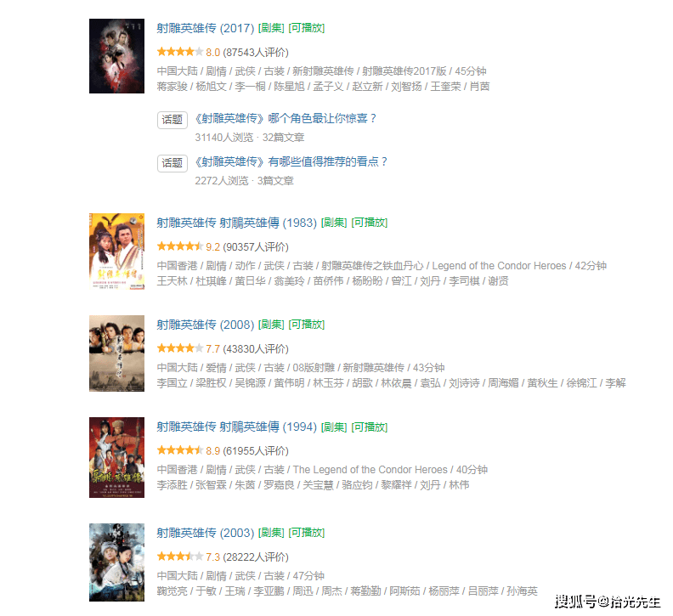The height and width of the screenshot is (616, 673).
Task: Open the topic 哪个角色最让你惊喜
Action: point(286,118)
